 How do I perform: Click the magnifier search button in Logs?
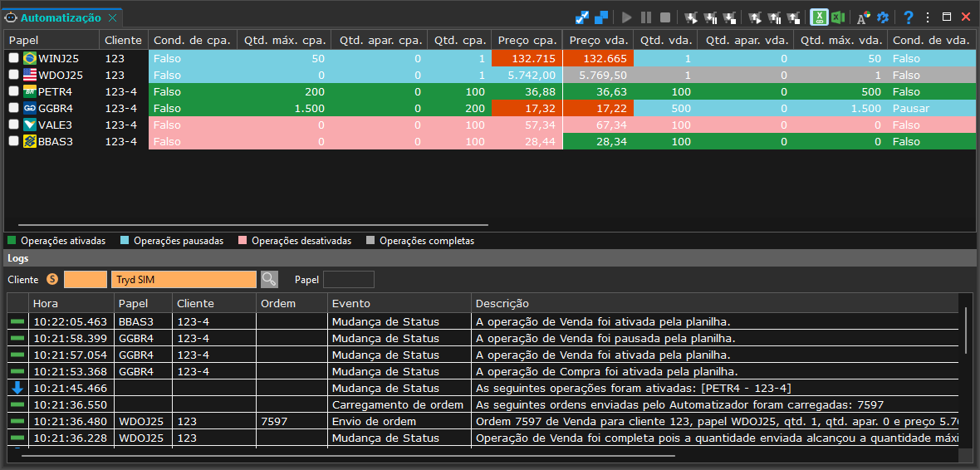pyautogui.click(x=269, y=279)
